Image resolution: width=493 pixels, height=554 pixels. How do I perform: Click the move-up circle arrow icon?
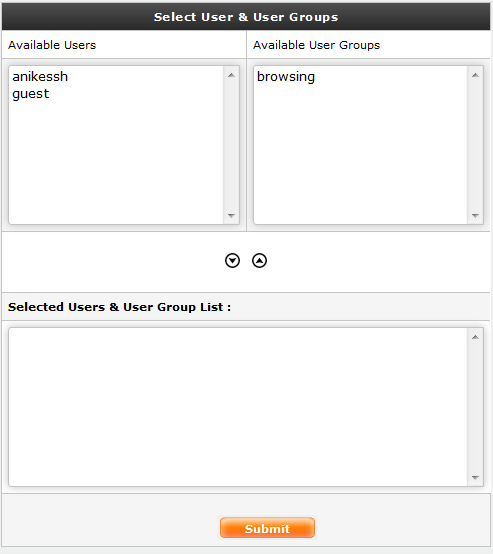pos(259,261)
